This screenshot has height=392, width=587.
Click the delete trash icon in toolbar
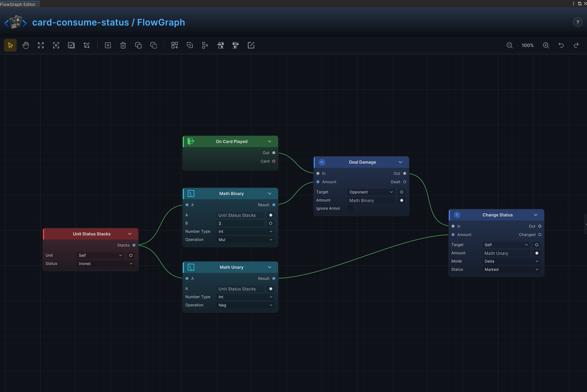pyautogui.click(x=123, y=45)
